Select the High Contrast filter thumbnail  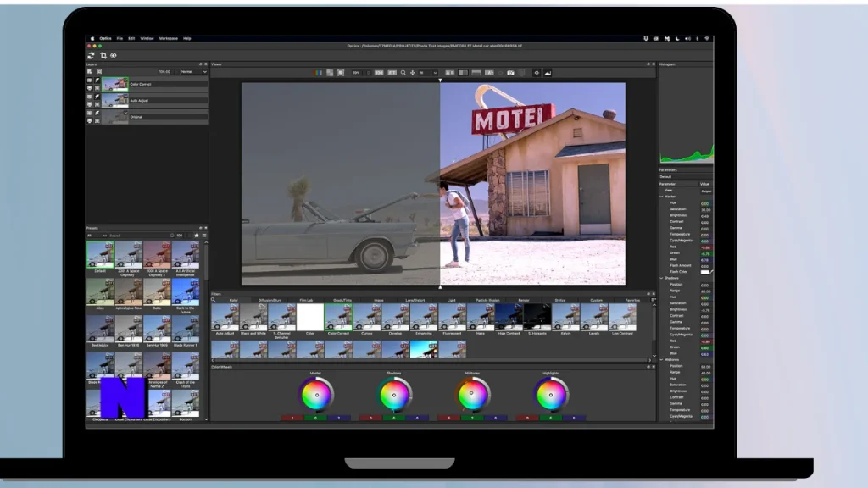coord(509,317)
